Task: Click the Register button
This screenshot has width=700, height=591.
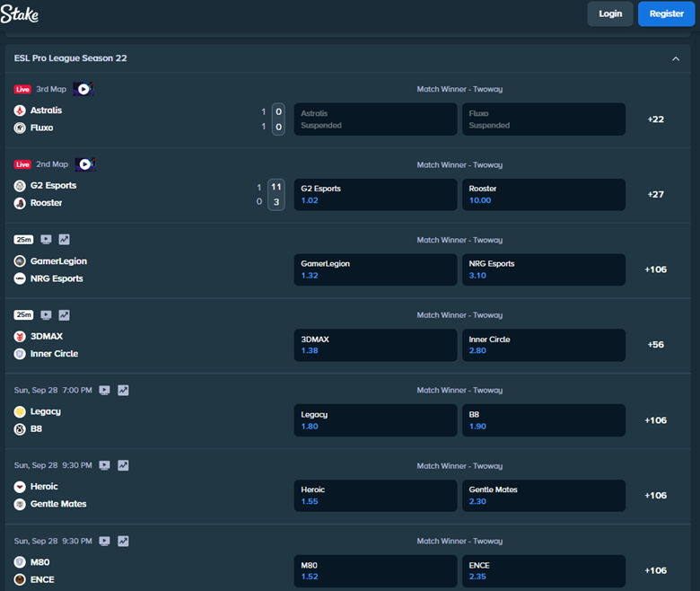Action: pyautogui.click(x=666, y=13)
